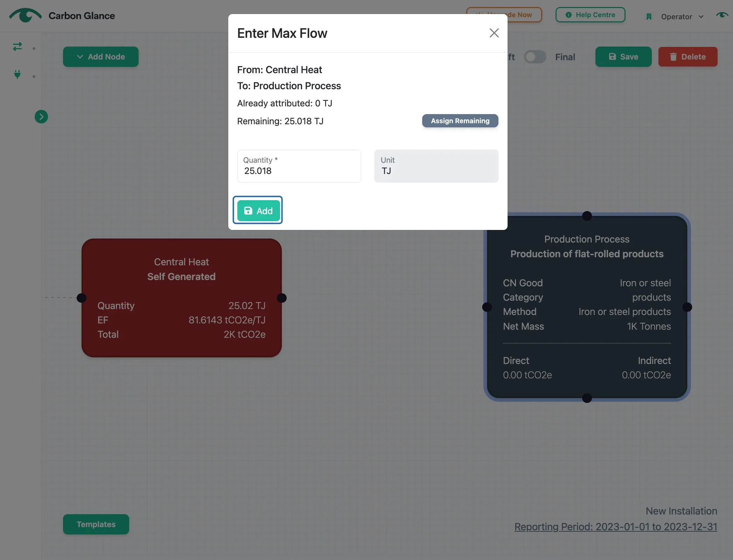Click Production Process top connector handle
This screenshot has height=560, width=733.
click(x=587, y=216)
